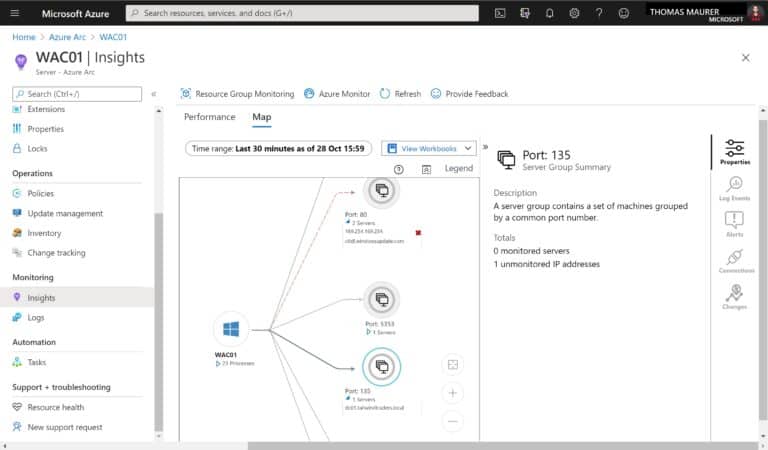Screen dimensions: 768x450
Task: Open the feedback smiley in top bar
Action: 624,13
